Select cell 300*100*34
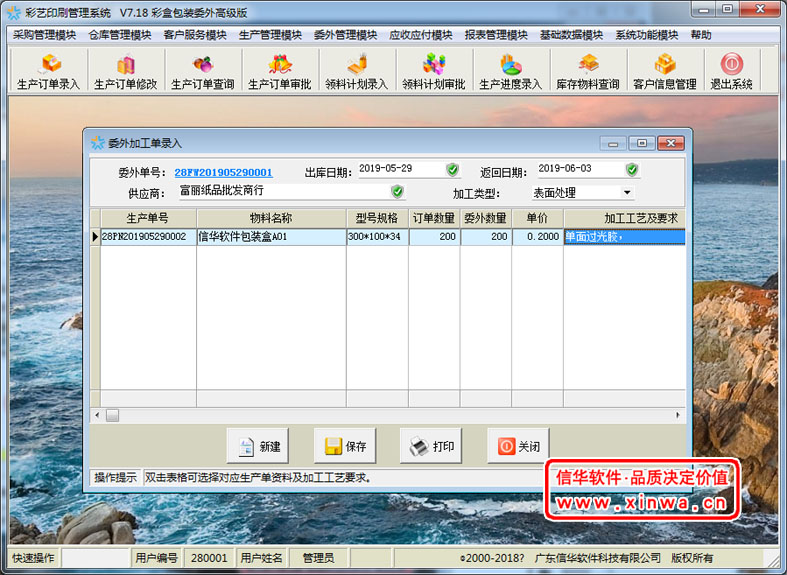This screenshot has width=787, height=575. (377, 237)
